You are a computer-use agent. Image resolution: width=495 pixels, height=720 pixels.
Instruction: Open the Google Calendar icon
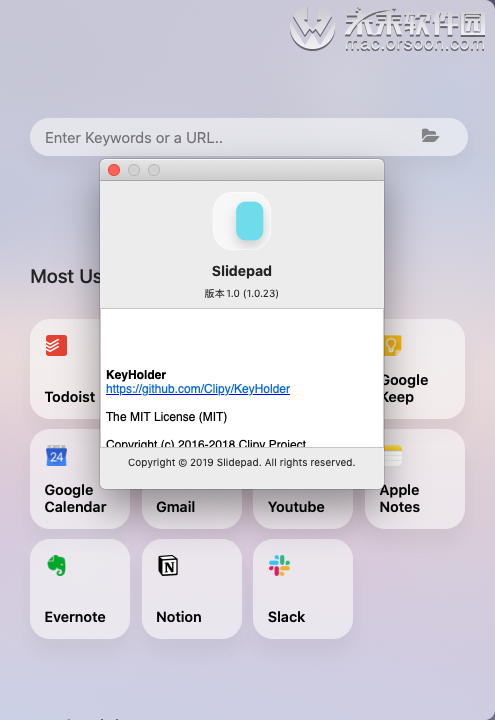tap(56, 456)
